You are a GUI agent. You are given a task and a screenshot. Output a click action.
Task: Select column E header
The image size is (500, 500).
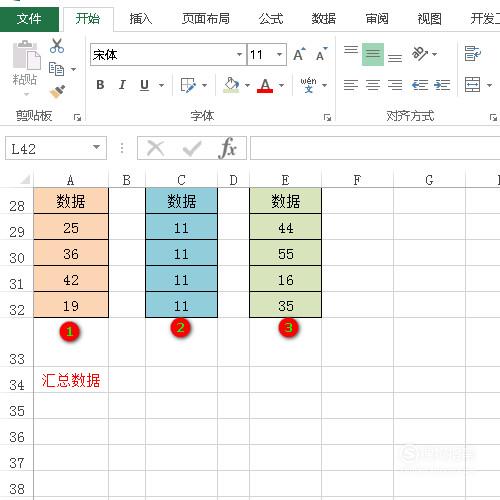[x=285, y=180]
